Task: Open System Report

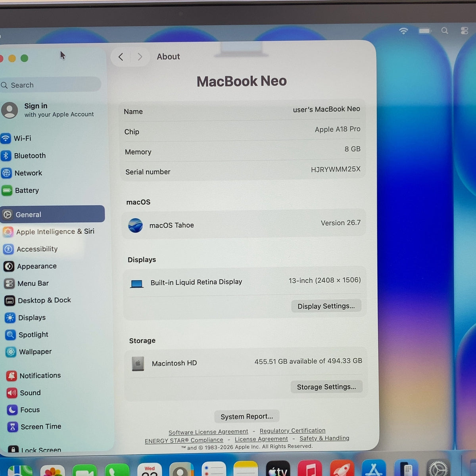Action: (x=247, y=416)
